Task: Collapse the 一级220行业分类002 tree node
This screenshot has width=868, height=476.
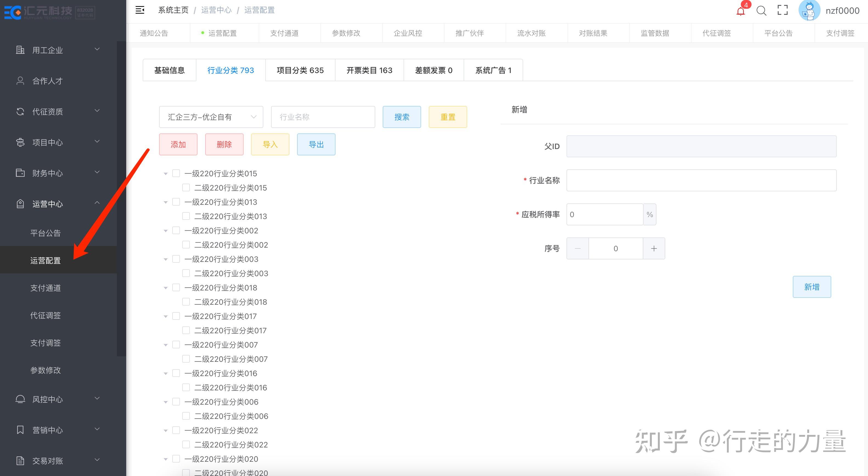Action: pyautogui.click(x=165, y=231)
